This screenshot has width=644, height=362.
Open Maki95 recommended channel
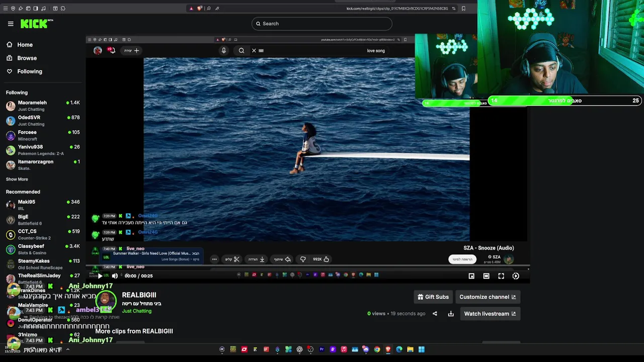(x=43, y=205)
